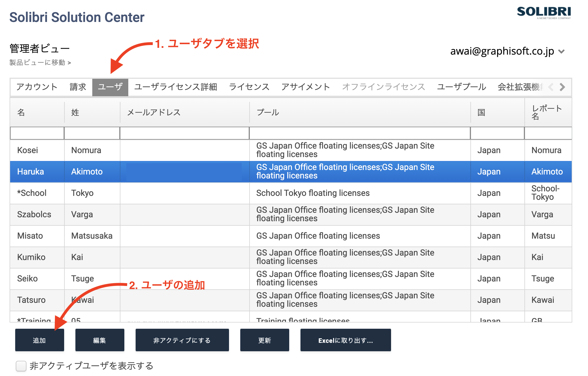588x376 pixels.
Task: Select the Kumiko row
Action: [291, 257]
